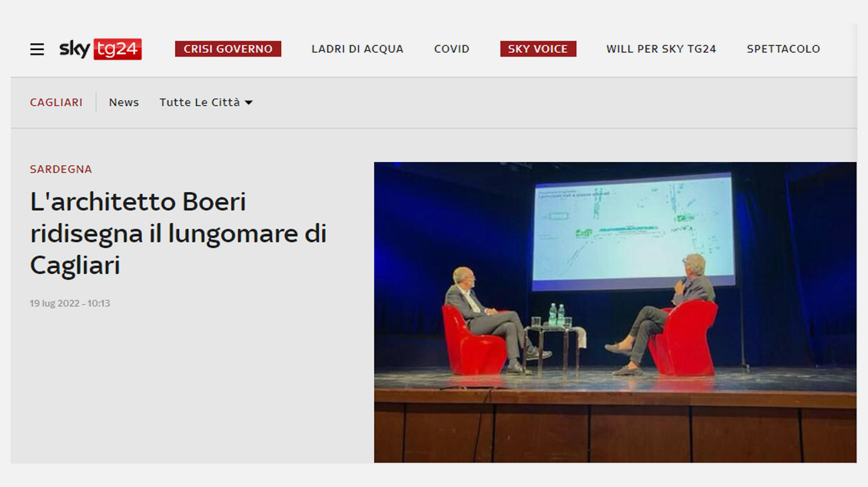This screenshot has height=487, width=868.
Task: Click the Cagliari city link
Action: [x=56, y=102]
